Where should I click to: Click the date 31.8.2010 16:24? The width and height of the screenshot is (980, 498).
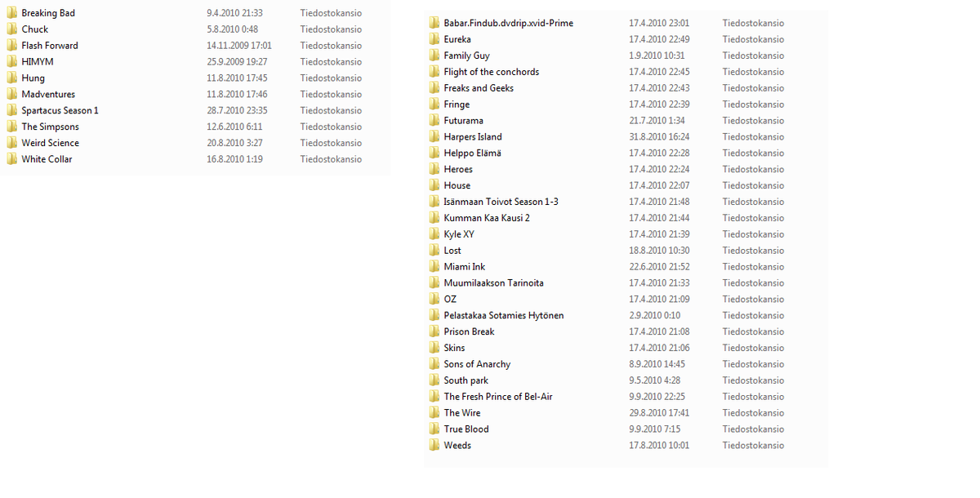659,137
